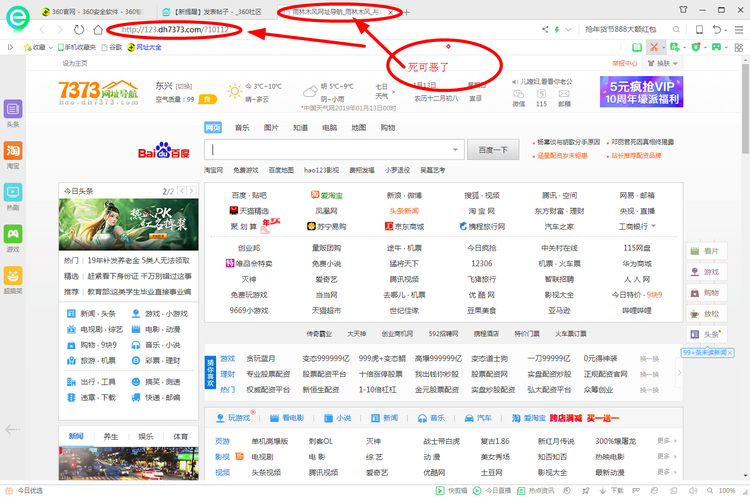Click the mobile device icon in toolbar

pos(699,30)
